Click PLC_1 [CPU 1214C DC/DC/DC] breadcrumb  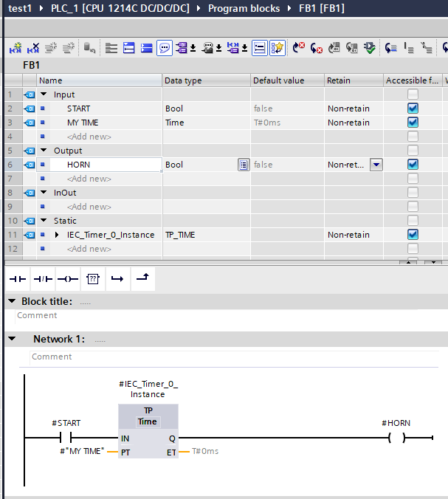(x=120, y=8)
